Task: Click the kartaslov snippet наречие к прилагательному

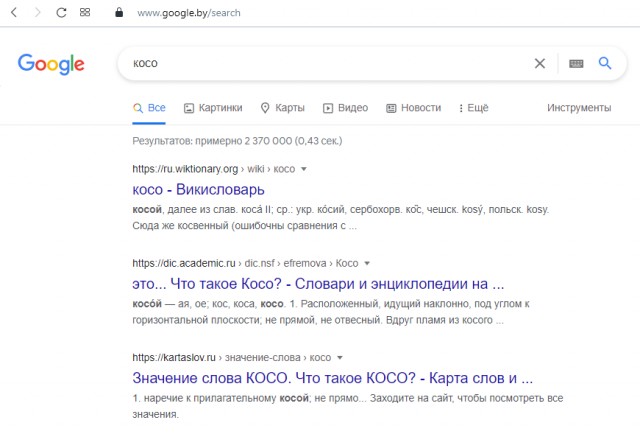Action: (x=348, y=406)
